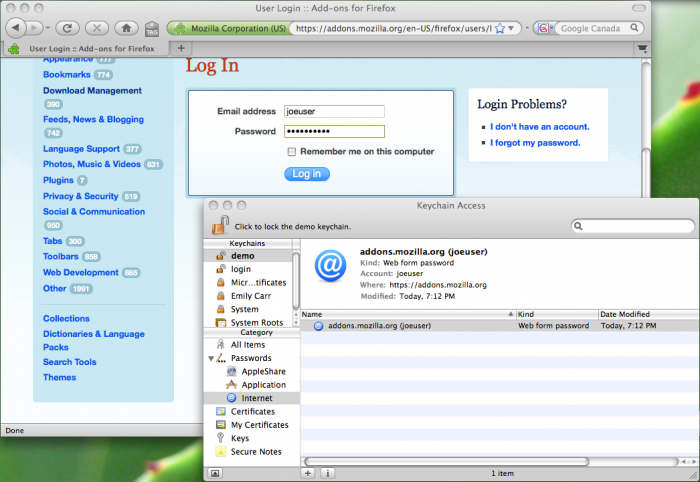Open search engine chooser dropdown
This screenshot has height=482, width=700.
[546, 28]
